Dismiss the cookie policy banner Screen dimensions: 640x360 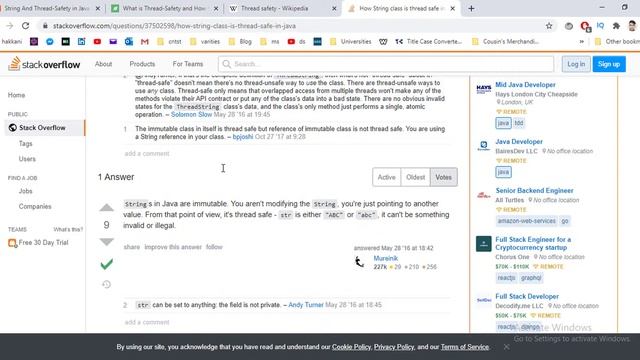tap(506, 347)
